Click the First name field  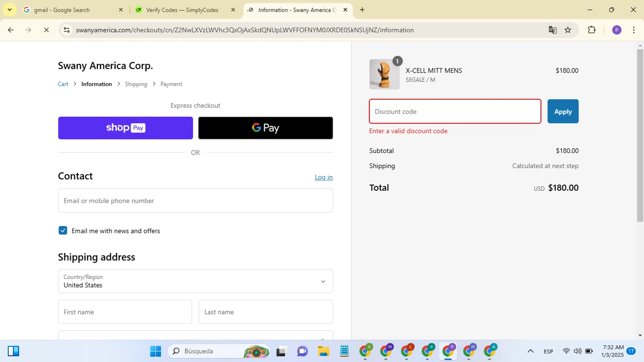tap(125, 312)
